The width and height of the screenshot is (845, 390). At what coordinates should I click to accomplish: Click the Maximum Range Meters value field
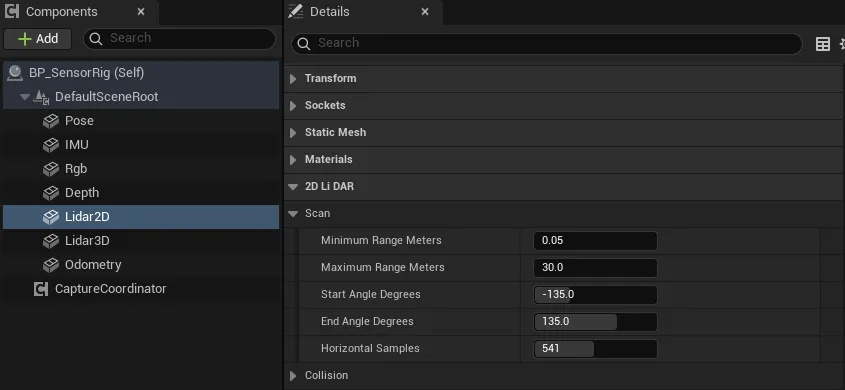pyautogui.click(x=595, y=268)
